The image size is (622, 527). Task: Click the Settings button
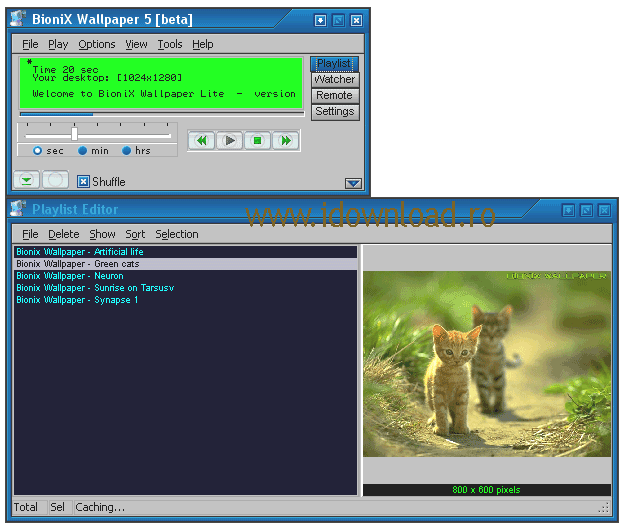pos(335,111)
